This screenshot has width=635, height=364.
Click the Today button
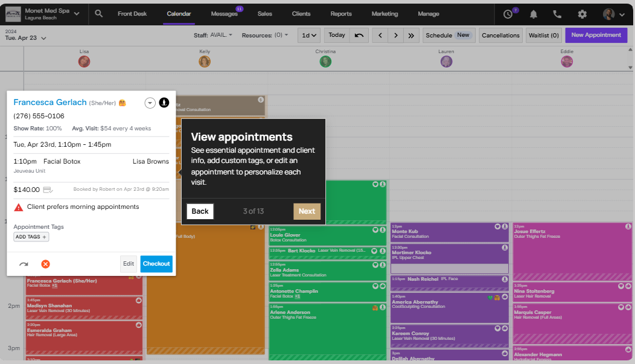pos(337,35)
